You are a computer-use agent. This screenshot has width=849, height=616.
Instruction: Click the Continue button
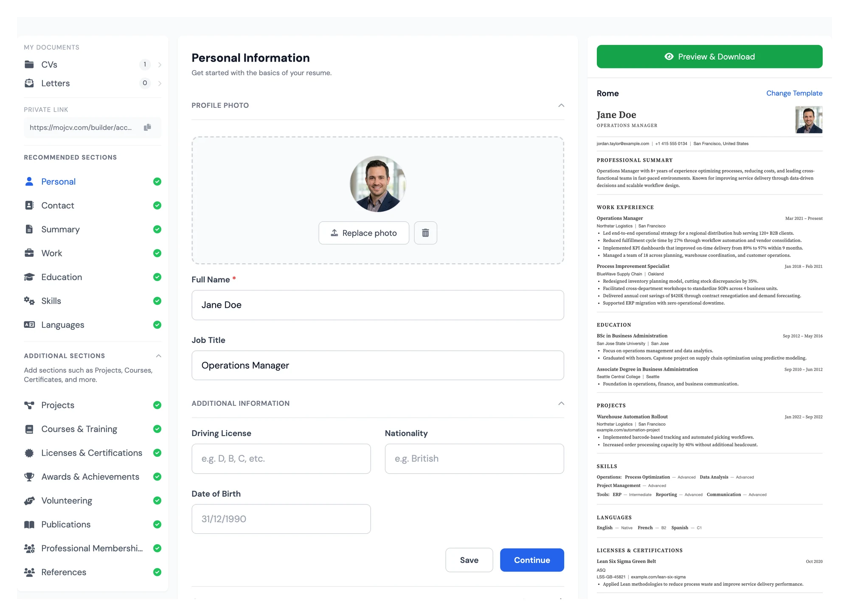(x=532, y=560)
